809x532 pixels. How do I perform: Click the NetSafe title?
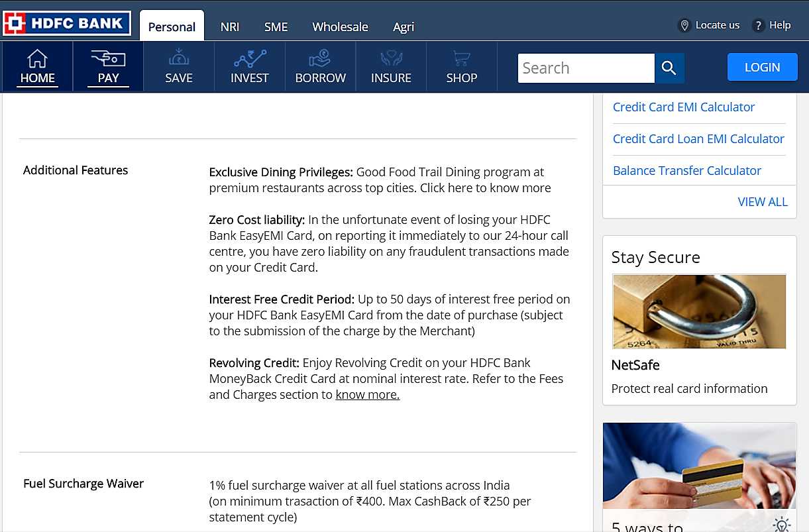(x=635, y=365)
